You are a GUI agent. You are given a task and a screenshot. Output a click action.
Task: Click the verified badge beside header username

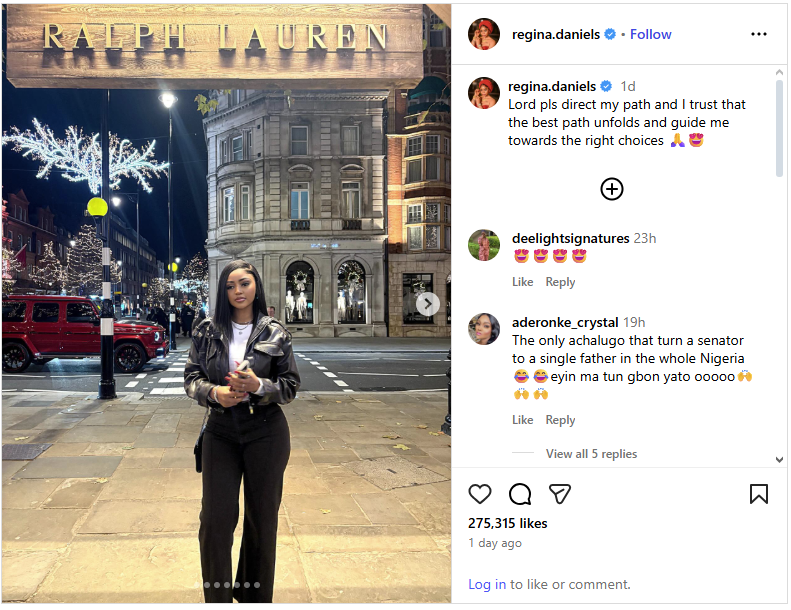point(610,34)
